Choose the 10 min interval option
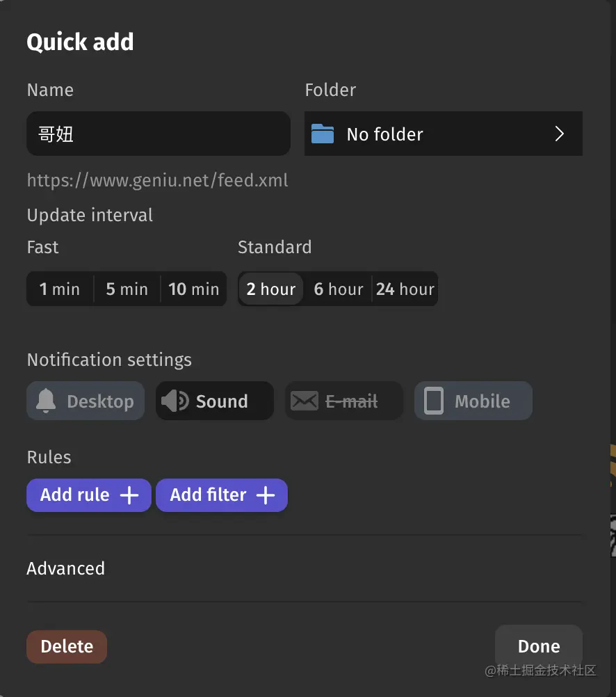 coord(194,289)
